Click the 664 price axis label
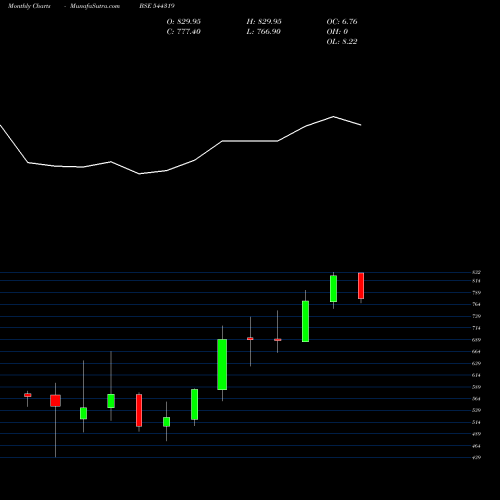This screenshot has height=500, width=500. (476, 352)
